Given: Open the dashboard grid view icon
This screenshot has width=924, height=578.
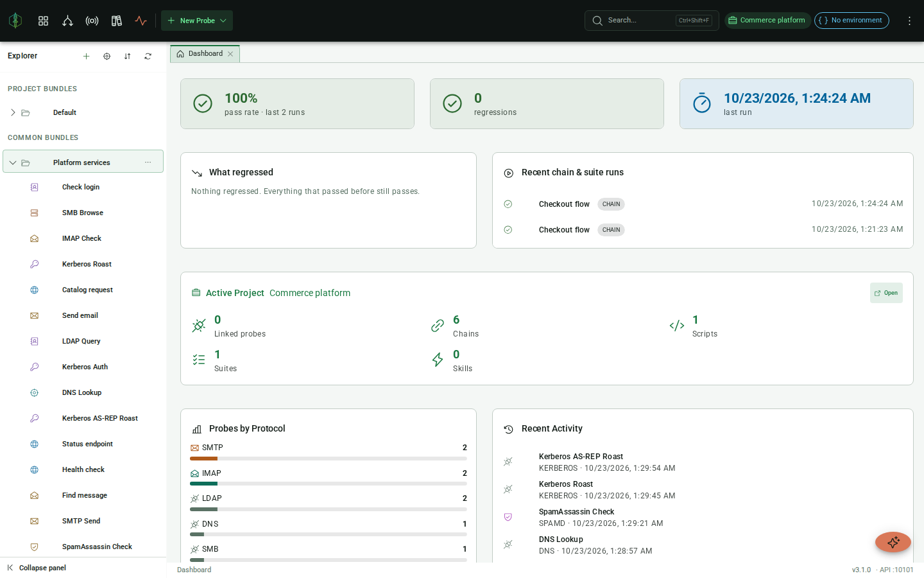Looking at the screenshot, I should (43, 21).
